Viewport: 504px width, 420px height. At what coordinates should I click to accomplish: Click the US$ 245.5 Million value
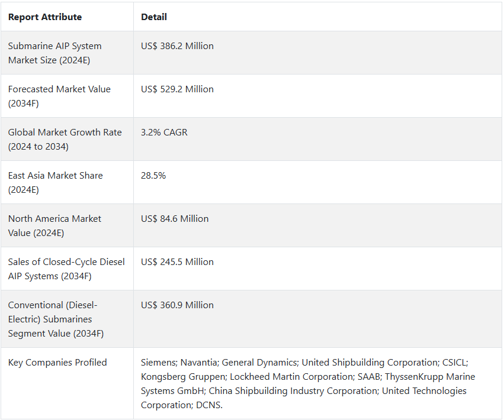(177, 261)
